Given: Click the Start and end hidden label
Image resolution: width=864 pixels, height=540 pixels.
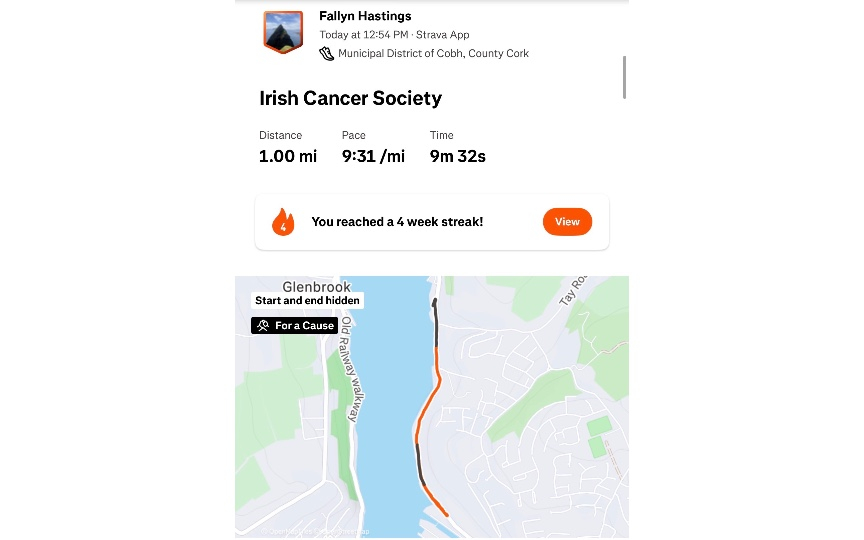Looking at the screenshot, I should pos(307,300).
